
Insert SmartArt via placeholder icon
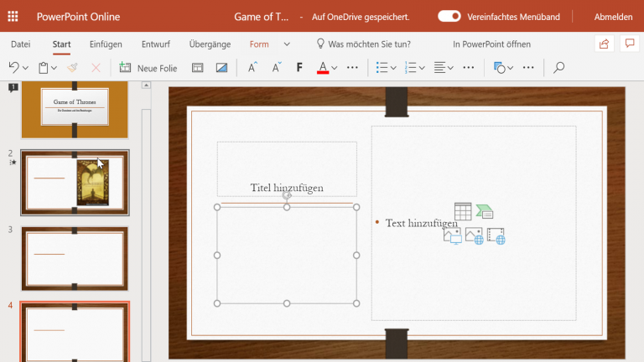(485, 211)
